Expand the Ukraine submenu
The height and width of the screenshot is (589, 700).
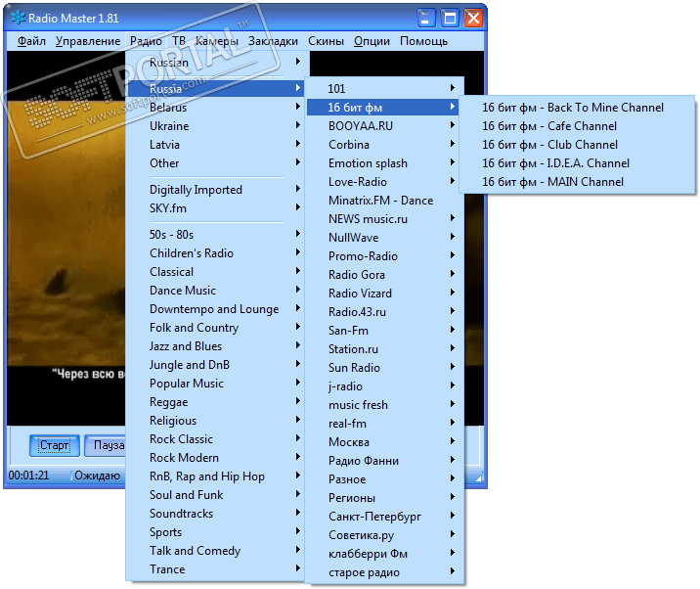[x=216, y=126]
